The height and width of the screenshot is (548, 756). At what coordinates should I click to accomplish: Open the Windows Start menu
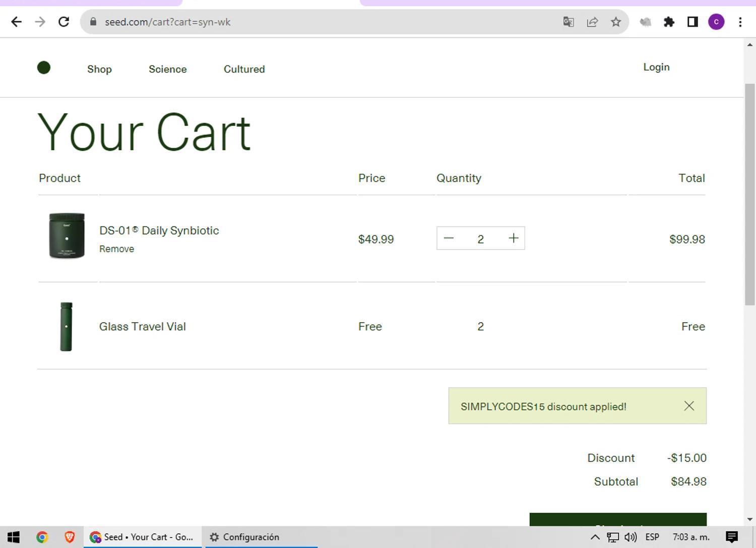coord(14,537)
